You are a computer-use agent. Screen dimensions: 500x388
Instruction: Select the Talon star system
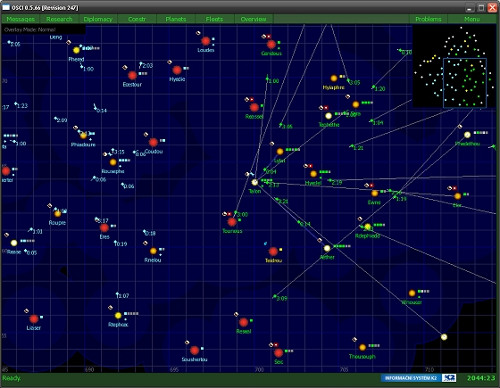(x=255, y=182)
